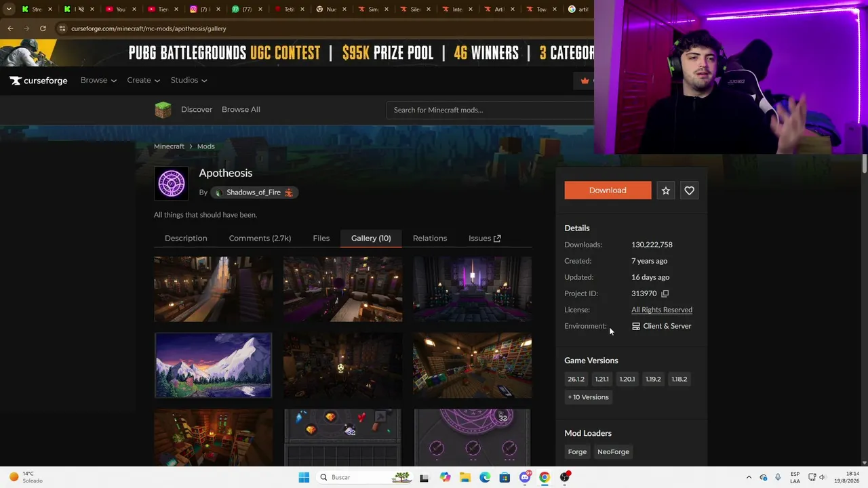Click the Apotheosis mod logo

(172, 184)
